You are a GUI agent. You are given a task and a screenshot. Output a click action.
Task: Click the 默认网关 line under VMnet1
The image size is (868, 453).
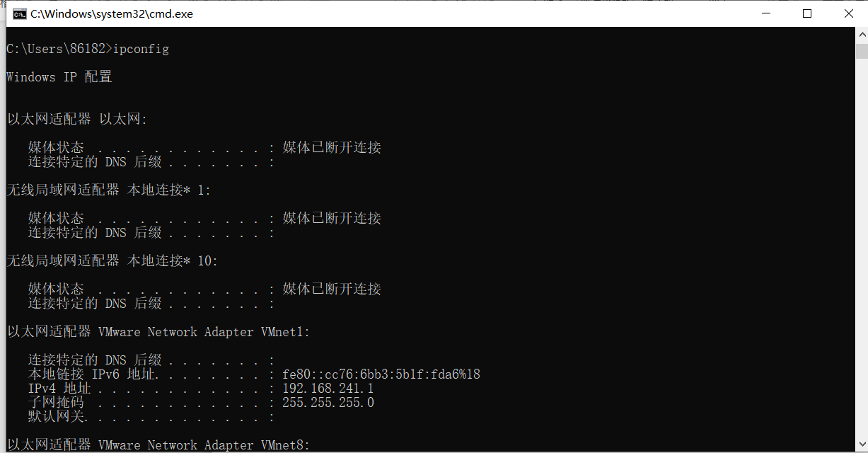151,417
